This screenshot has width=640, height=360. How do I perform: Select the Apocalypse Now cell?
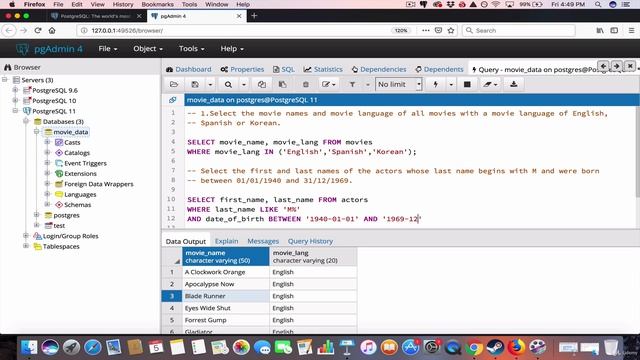click(x=226, y=284)
